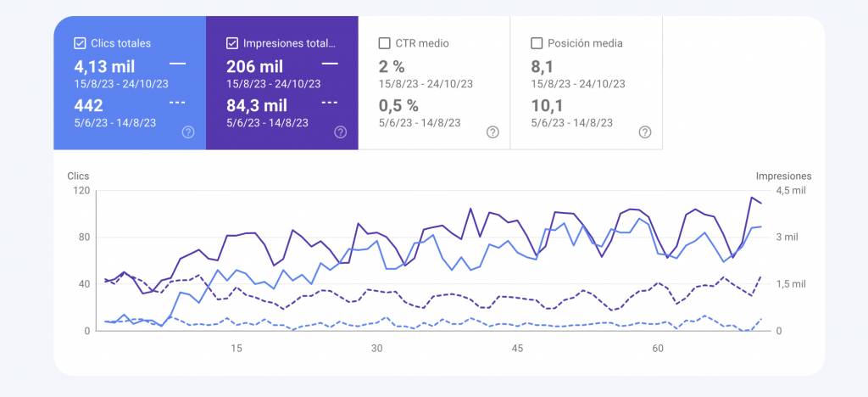The height and width of the screenshot is (397, 868).
Task: Click the Impresiones axis title
Action: [x=783, y=176]
